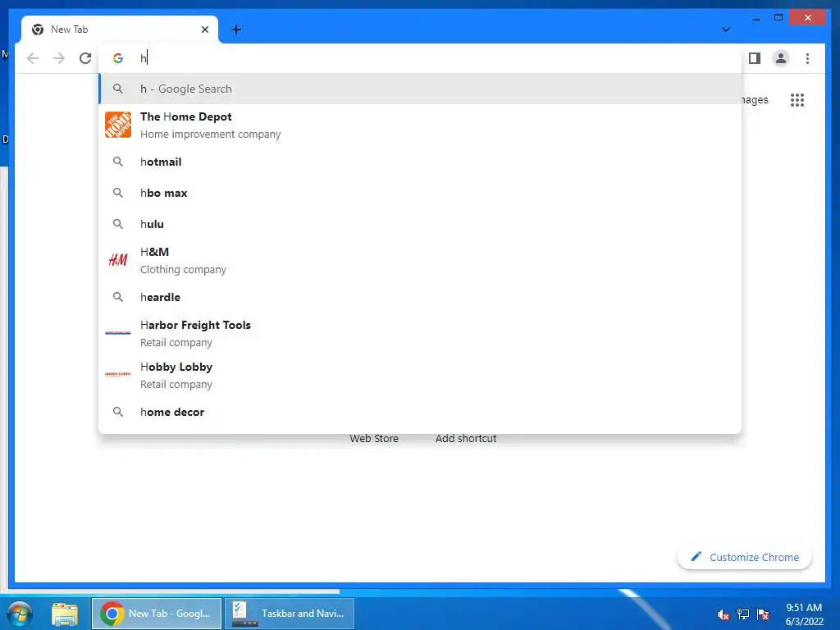Choose the H&M clothing company suggestion
Screen dimensions: 840x630
[421, 260]
